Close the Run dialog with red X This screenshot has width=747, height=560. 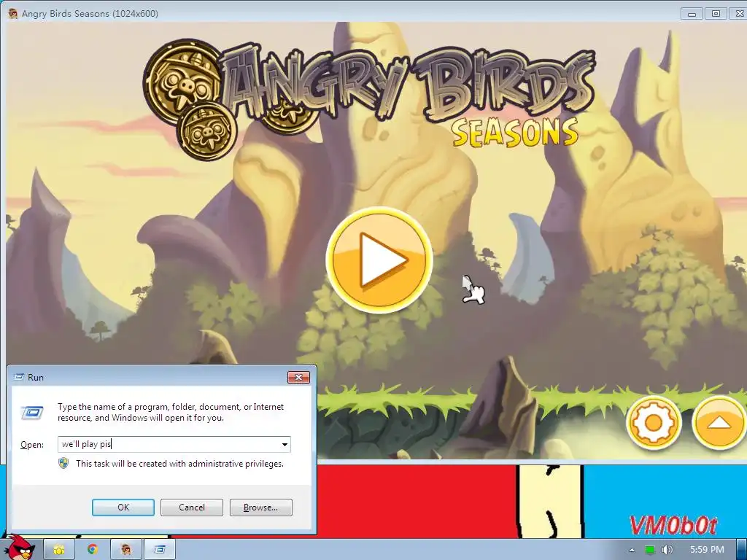click(298, 377)
